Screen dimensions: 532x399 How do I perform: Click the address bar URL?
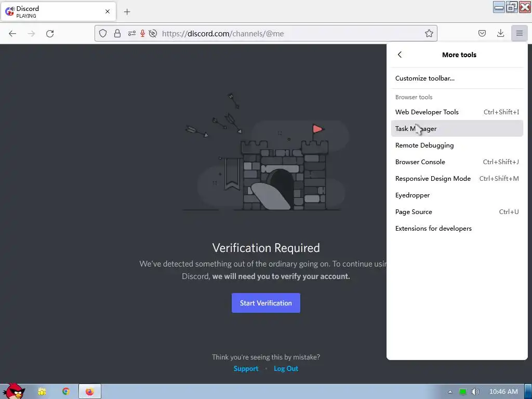coord(223,34)
